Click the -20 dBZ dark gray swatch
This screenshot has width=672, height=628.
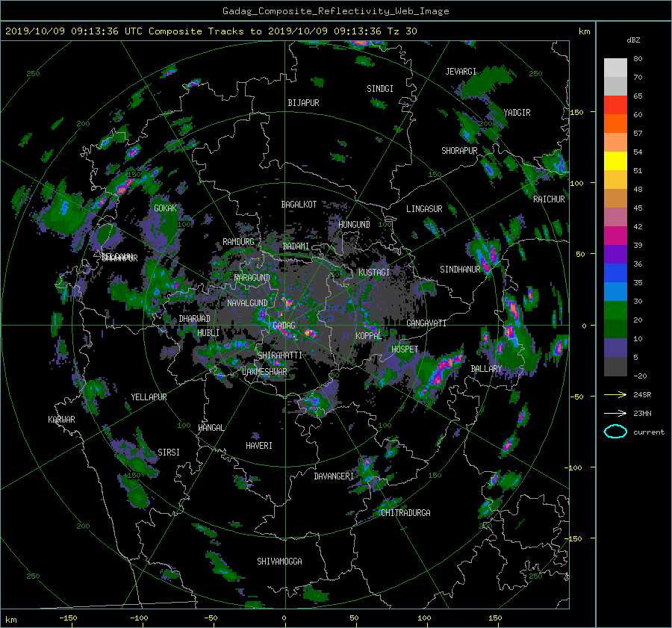point(615,367)
